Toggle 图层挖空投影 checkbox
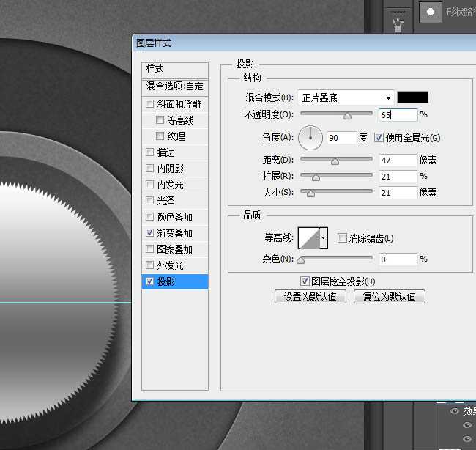This screenshot has width=476, height=450. coord(305,281)
